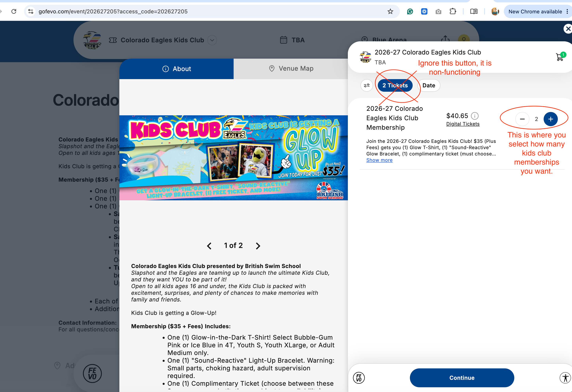Open the reading mode book icon
572x392 pixels.
pyautogui.click(x=474, y=11)
